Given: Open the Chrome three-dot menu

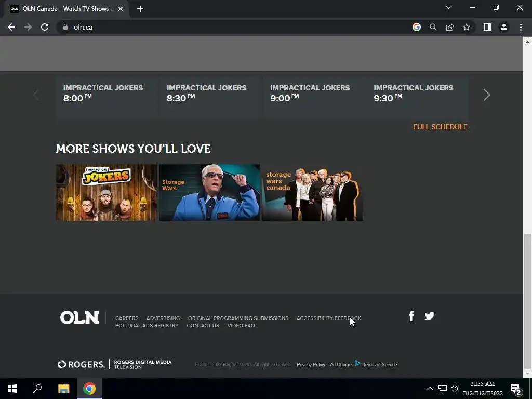Looking at the screenshot, I should pyautogui.click(x=521, y=27).
